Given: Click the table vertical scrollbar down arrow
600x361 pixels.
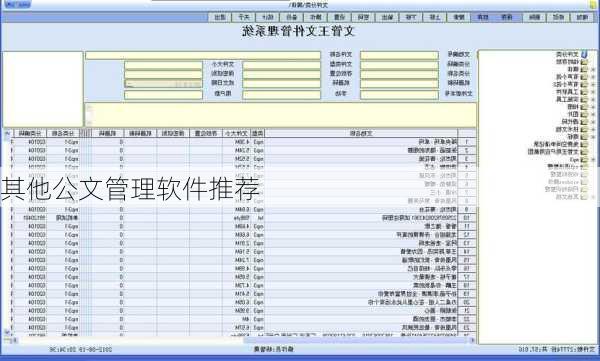Looking at the screenshot, I should [x=7, y=332].
